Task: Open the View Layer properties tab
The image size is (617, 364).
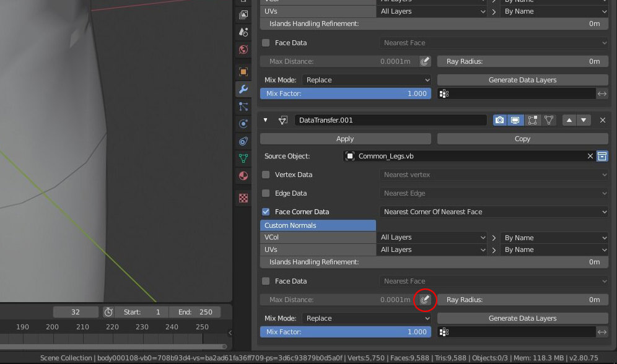Action: [243, 15]
